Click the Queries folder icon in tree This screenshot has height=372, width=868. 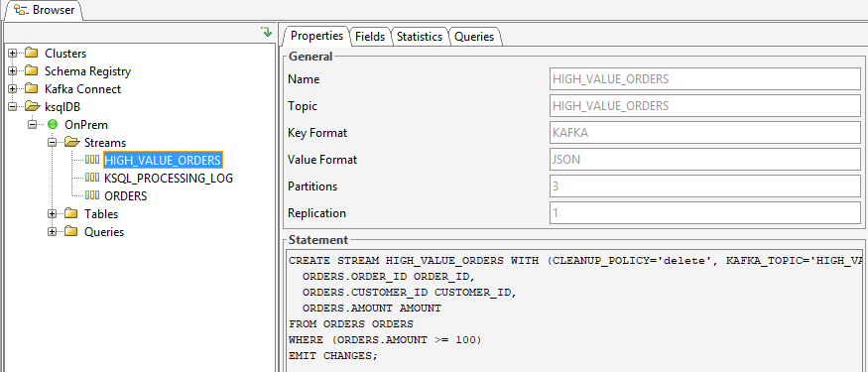click(x=70, y=231)
